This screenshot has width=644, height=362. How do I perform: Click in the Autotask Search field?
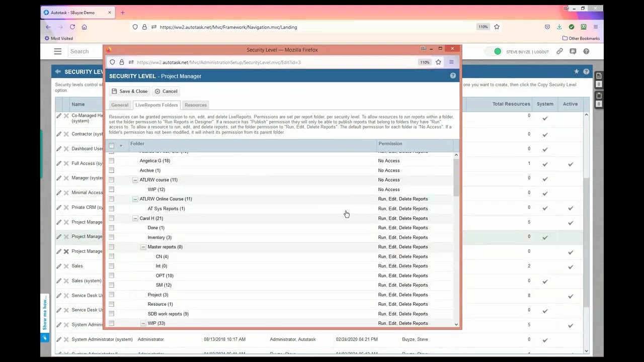pyautogui.click(x=86, y=51)
